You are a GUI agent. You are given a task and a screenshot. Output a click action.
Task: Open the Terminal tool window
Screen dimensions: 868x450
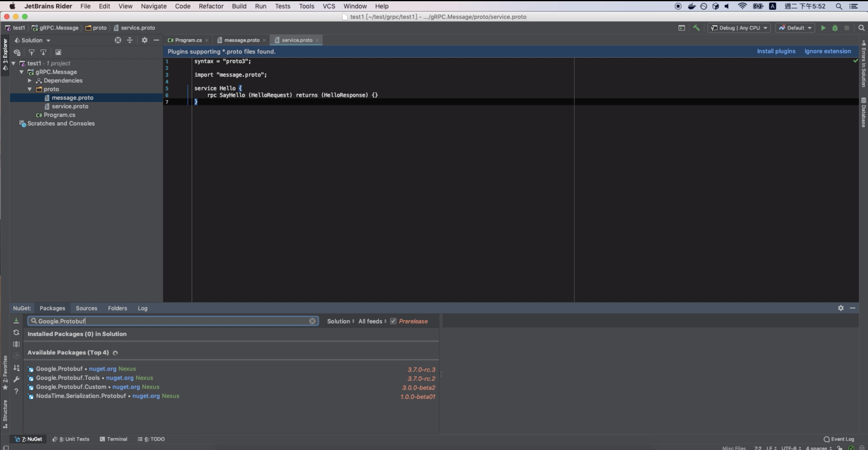(x=114, y=439)
